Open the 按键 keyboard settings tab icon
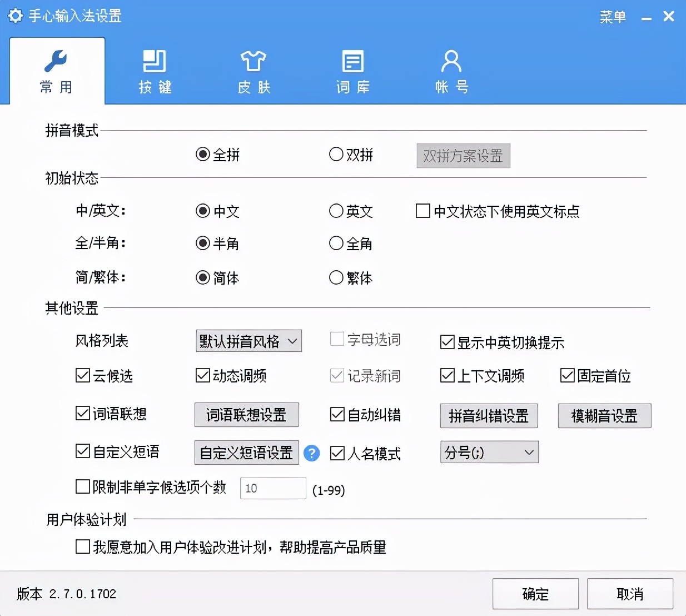Screen dimensions: 686x616 154,61
